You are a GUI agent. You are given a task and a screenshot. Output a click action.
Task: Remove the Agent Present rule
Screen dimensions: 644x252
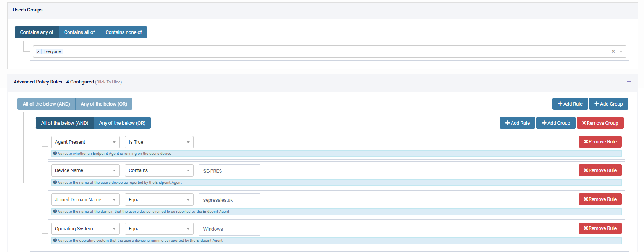(x=600, y=142)
